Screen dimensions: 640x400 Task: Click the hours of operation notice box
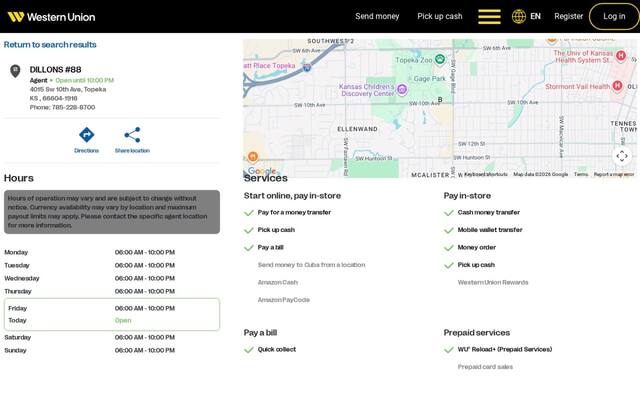pyautogui.click(x=112, y=212)
